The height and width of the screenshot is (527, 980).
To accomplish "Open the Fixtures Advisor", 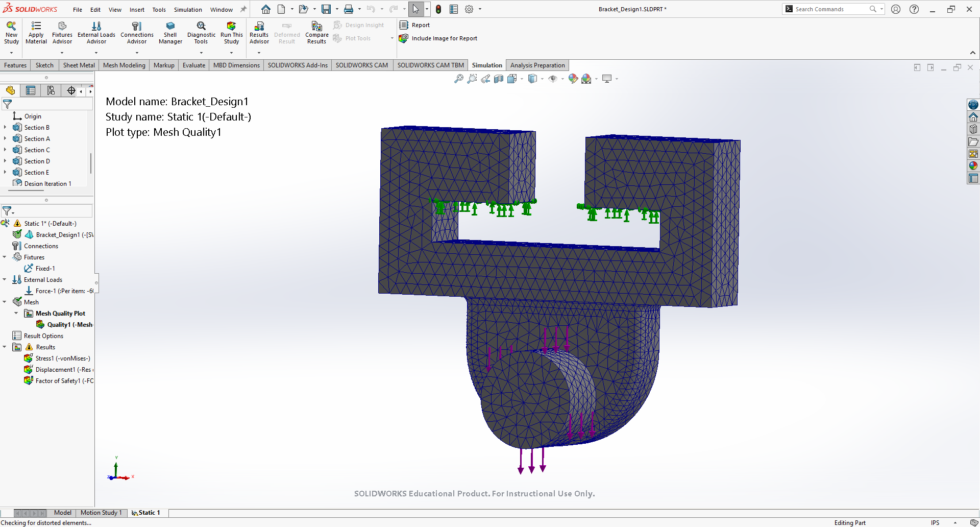I will point(62,33).
